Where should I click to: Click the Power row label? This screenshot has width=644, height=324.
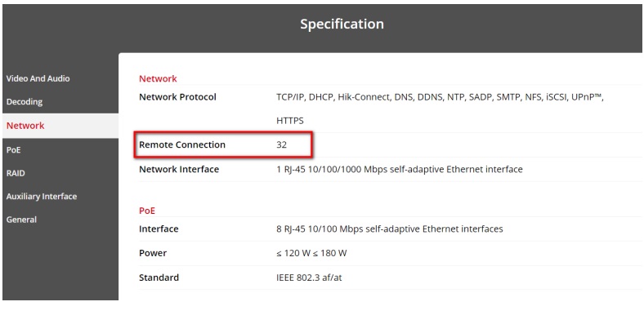(153, 253)
